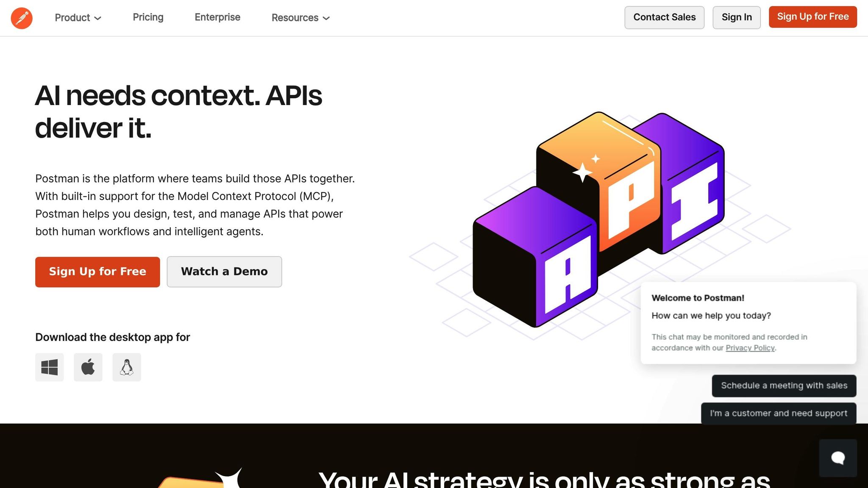Image resolution: width=868 pixels, height=488 pixels.
Task: Download the Windows desktop app
Action: tap(50, 367)
